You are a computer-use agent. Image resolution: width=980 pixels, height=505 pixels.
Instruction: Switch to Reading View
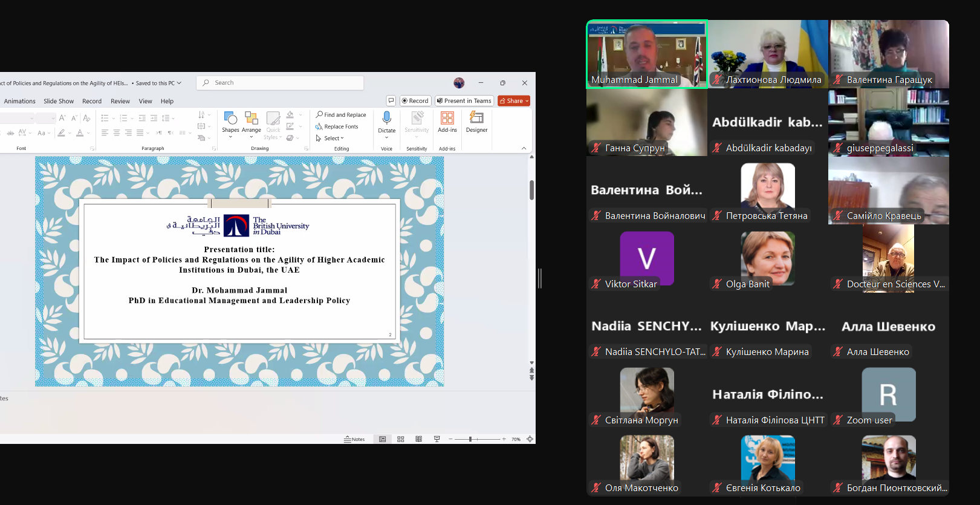click(x=418, y=439)
